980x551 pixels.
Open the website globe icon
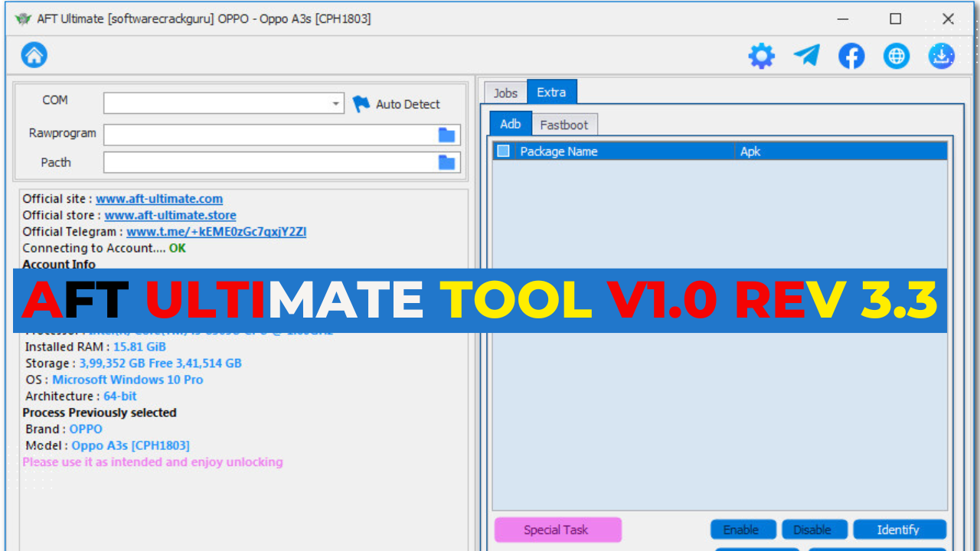point(897,56)
